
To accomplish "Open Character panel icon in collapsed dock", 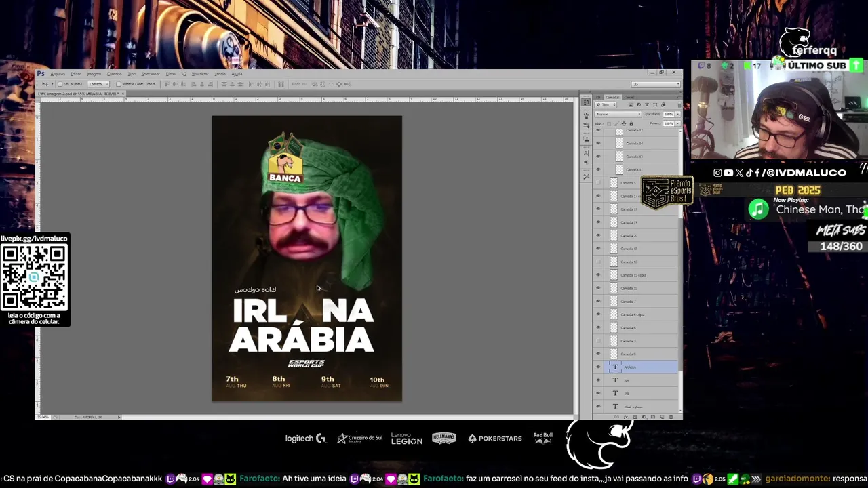I will (x=586, y=153).
